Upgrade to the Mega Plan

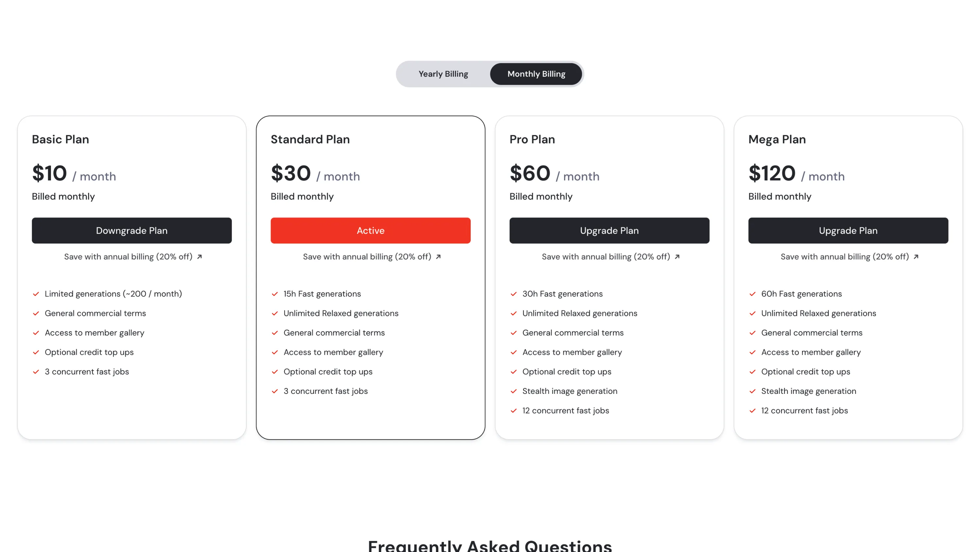click(x=848, y=231)
